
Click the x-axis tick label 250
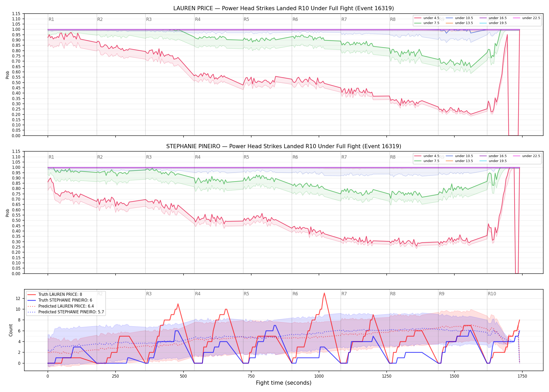[115, 376]
